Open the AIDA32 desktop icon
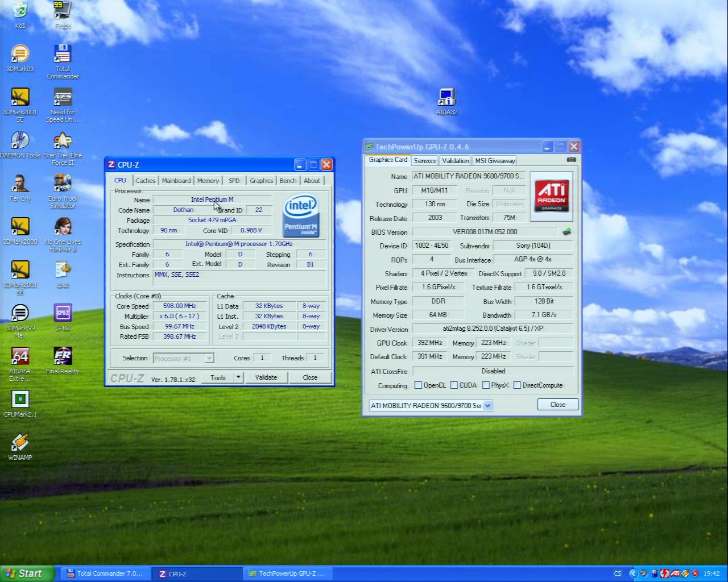 [446, 98]
